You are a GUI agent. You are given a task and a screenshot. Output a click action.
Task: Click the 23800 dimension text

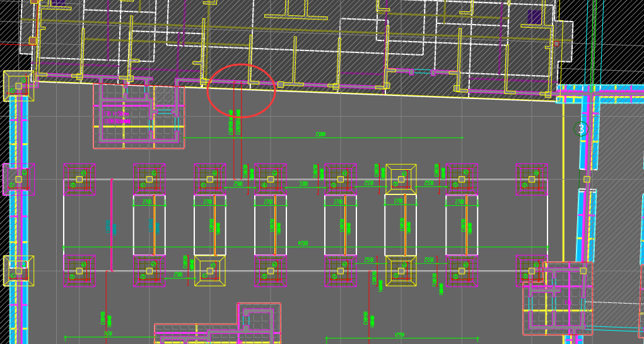(x=320, y=134)
